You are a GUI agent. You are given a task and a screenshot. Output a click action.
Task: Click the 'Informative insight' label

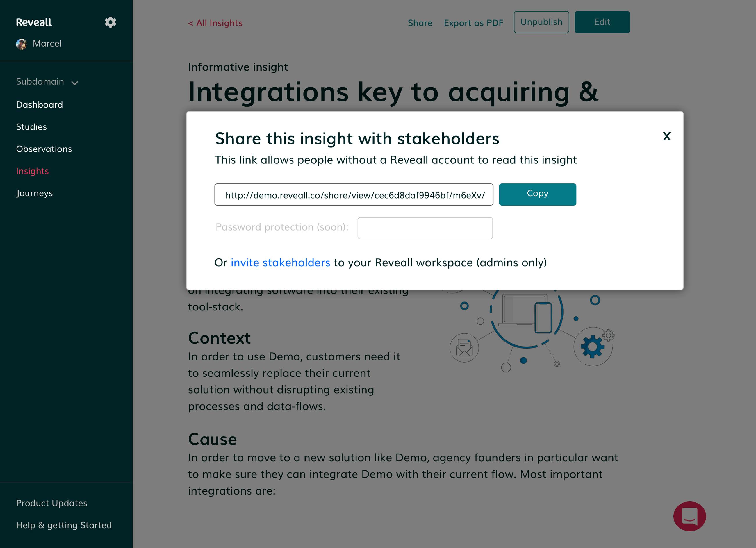(x=238, y=67)
